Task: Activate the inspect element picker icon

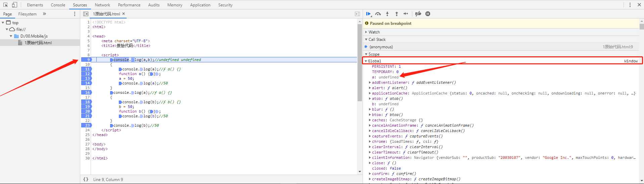Action: tap(5, 5)
